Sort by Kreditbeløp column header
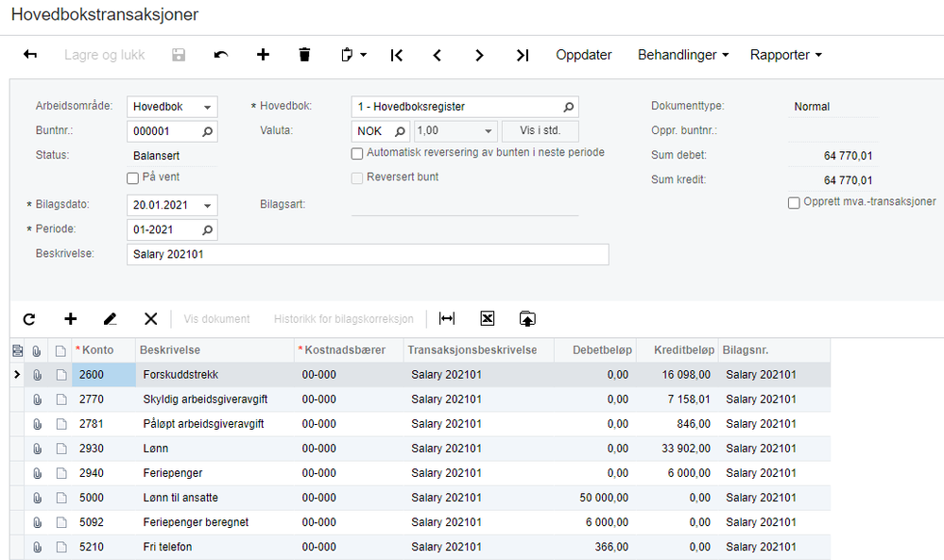This screenshot has height=560, width=944. [678, 350]
